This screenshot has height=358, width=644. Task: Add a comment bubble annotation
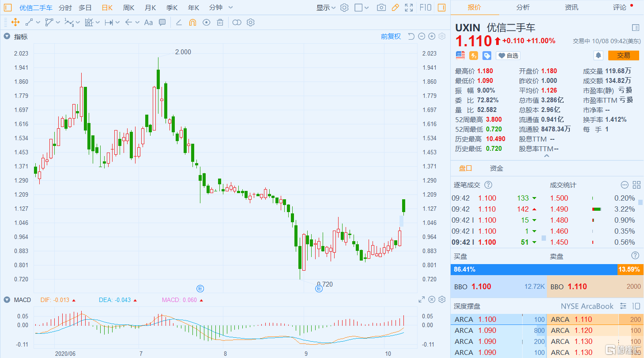coord(162,22)
